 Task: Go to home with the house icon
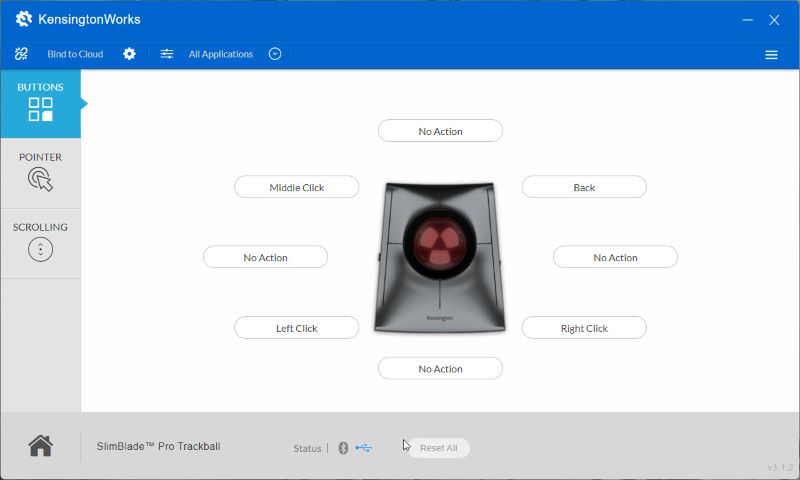pos(40,446)
